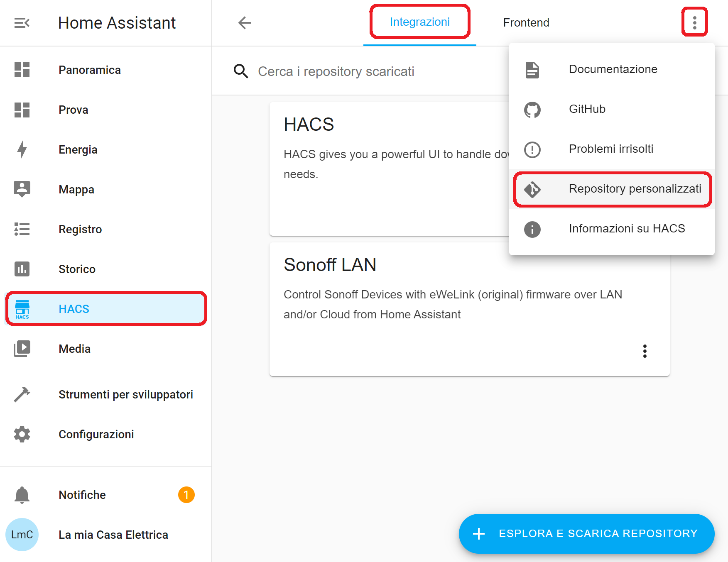Image resolution: width=728 pixels, height=562 pixels.
Task: Collapse the sidebar with hamburger icon
Action: coord(22,23)
